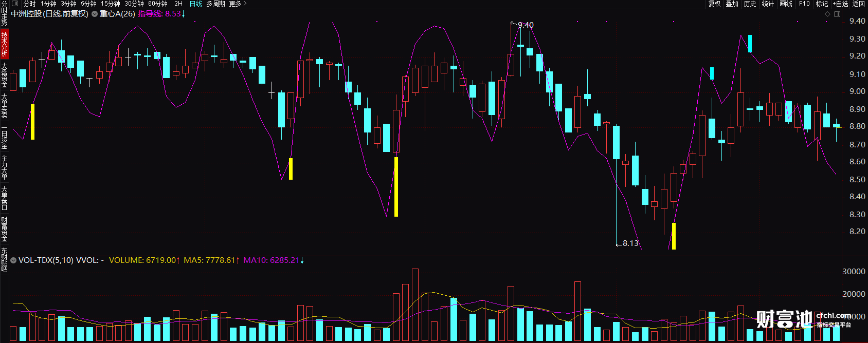The width and height of the screenshot is (868, 343).
Task: Add stock with +自选 button
Action: [840, 4]
